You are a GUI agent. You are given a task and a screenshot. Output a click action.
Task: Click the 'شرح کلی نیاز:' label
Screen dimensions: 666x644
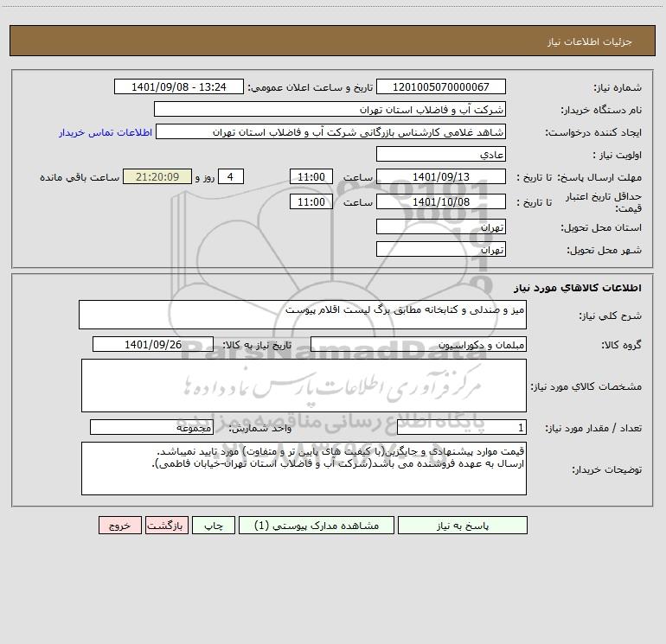611,316
